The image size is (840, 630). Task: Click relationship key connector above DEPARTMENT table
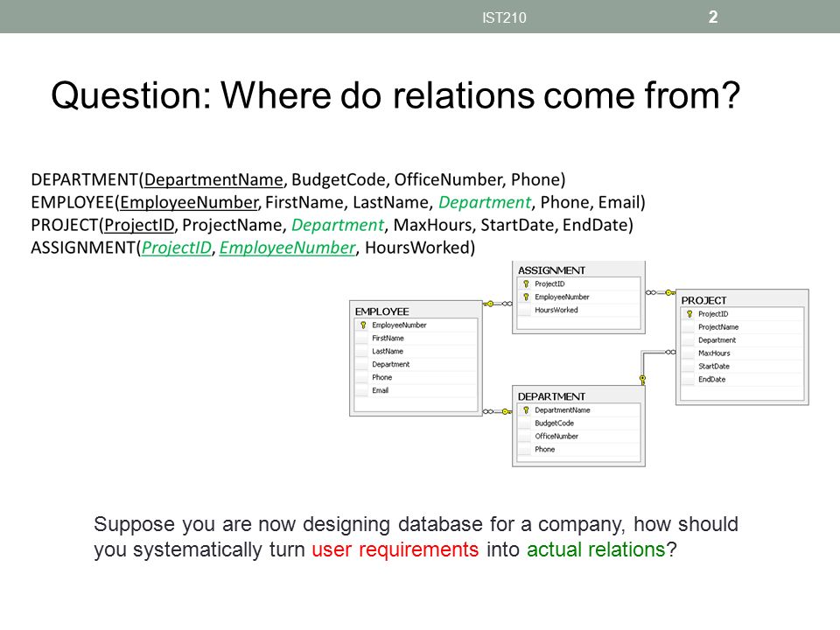[642, 380]
